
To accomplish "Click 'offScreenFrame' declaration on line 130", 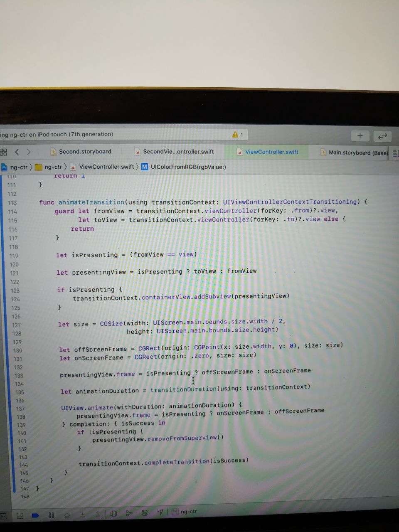I will point(101,349).
